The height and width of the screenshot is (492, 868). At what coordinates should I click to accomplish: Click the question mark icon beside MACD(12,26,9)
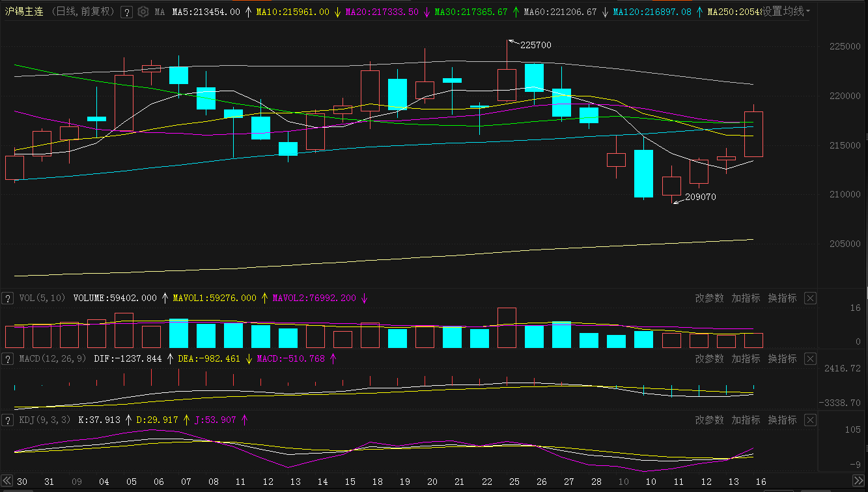pyautogui.click(x=8, y=358)
